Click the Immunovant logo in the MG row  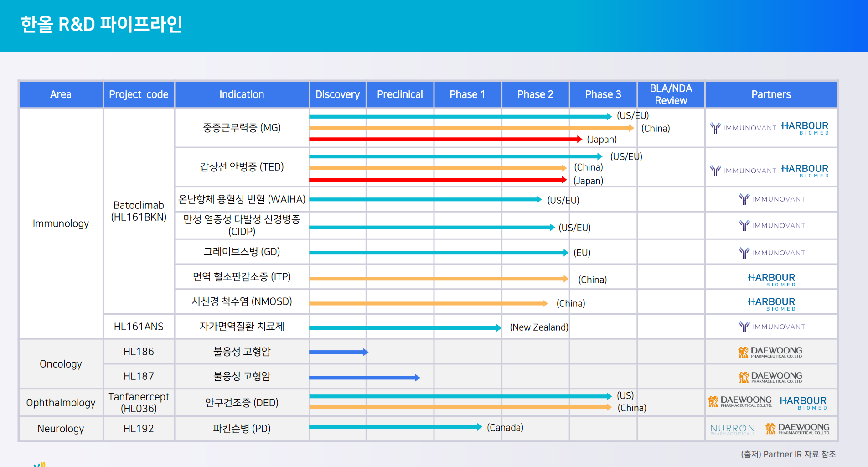(x=743, y=128)
